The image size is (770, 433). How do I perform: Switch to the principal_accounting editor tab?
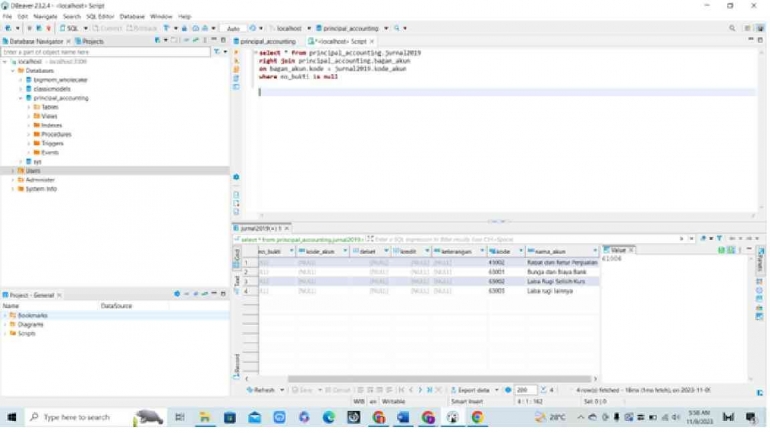coord(264,41)
